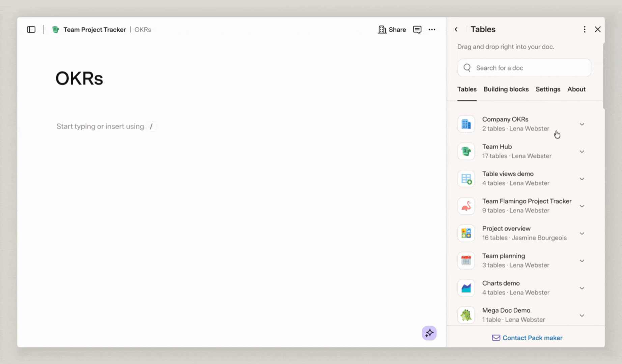Close the Tables panel
This screenshot has height=364, width=622.
598,29
